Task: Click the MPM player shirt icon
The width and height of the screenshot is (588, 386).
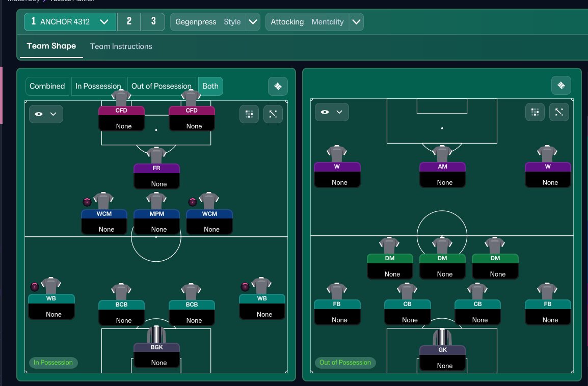Action: (x=156, y=201)
